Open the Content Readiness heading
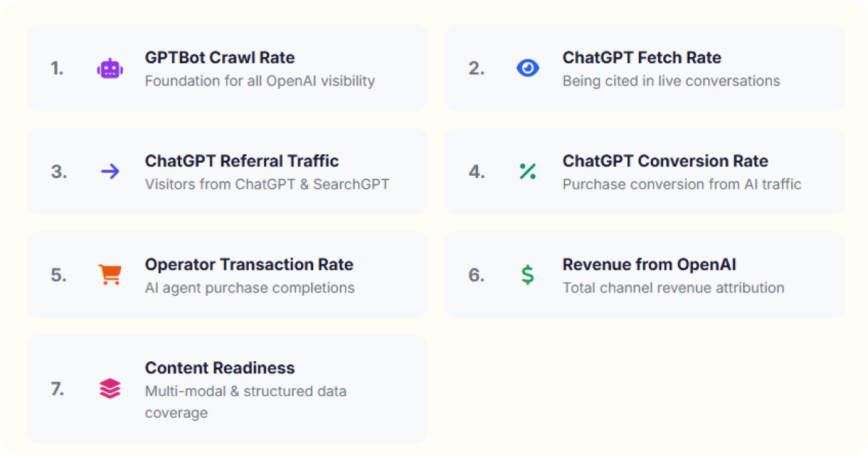Viewport: 868px width, 456px height. click(220, 368)
